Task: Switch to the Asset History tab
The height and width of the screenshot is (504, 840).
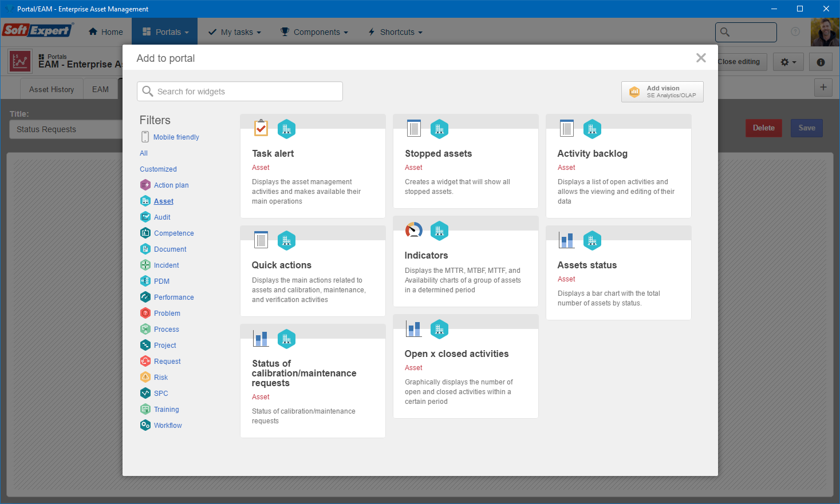Action: (x=52, y=89)
